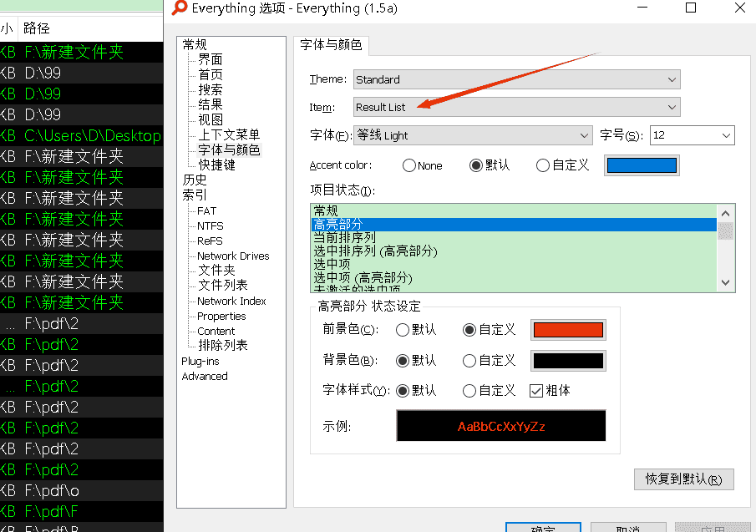Click the blue accent color swatch
Screen dimensions: 756x532
(x=642, y=165)
